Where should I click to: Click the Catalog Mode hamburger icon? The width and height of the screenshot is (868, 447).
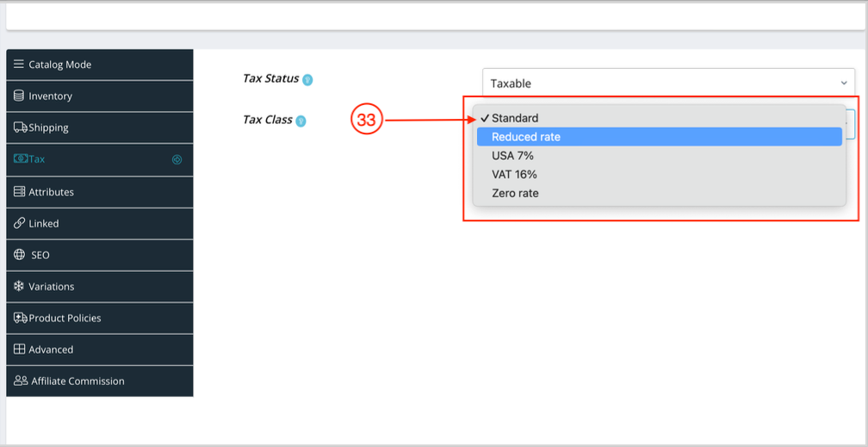coord(19,65)
